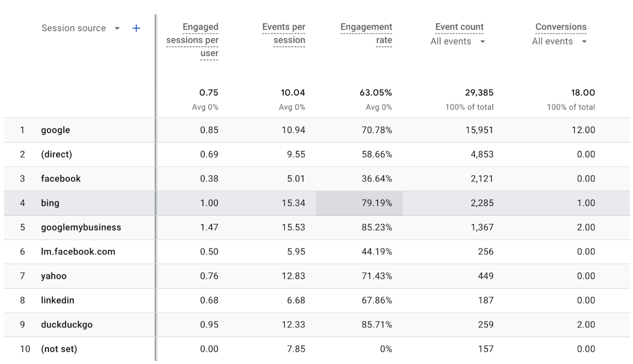Select the yahoo source row
Viewport: 633px width, 364px height.
[54, 276]
